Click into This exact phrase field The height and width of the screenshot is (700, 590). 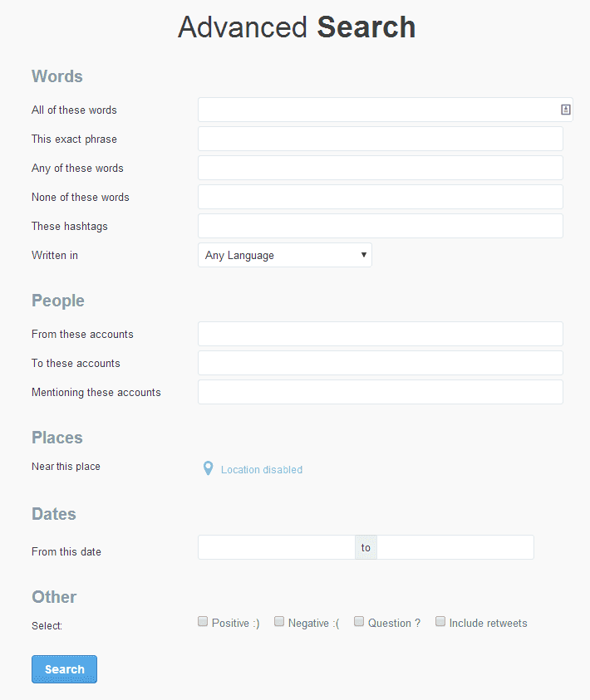381,139
